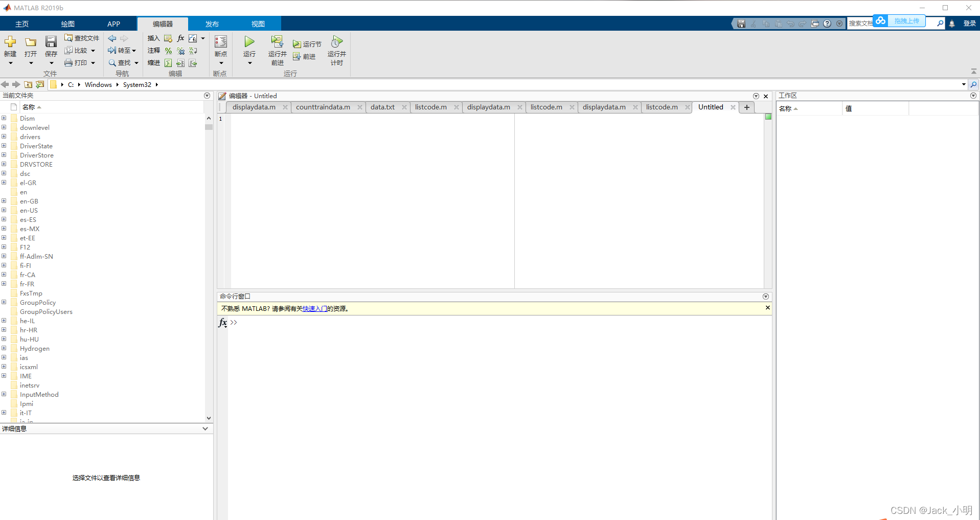Click the wrap comments icon
The image size is (980, 520).
193,51
